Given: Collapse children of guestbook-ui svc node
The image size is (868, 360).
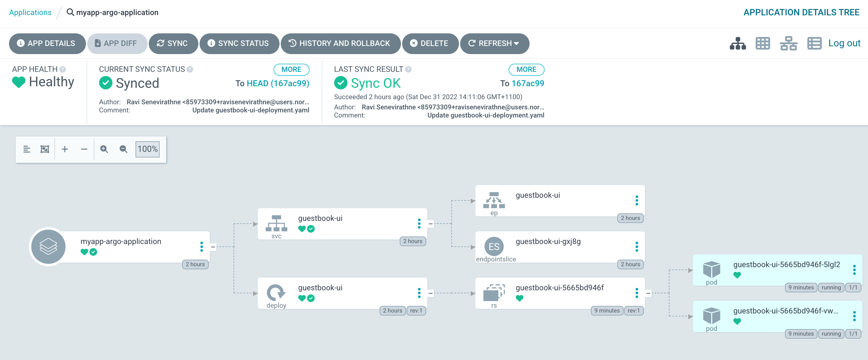Looking at the screenshot, I should tap(431, 224).
